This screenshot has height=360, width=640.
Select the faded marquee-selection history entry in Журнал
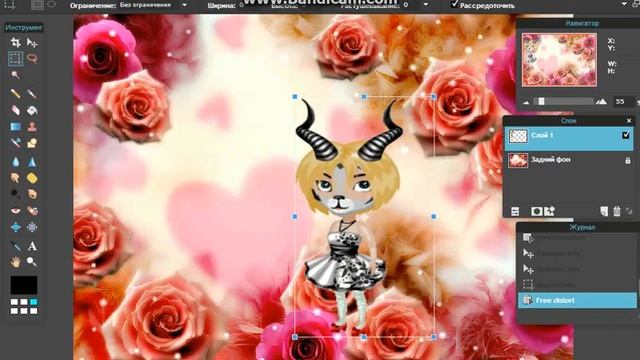(x=577, y=284)
